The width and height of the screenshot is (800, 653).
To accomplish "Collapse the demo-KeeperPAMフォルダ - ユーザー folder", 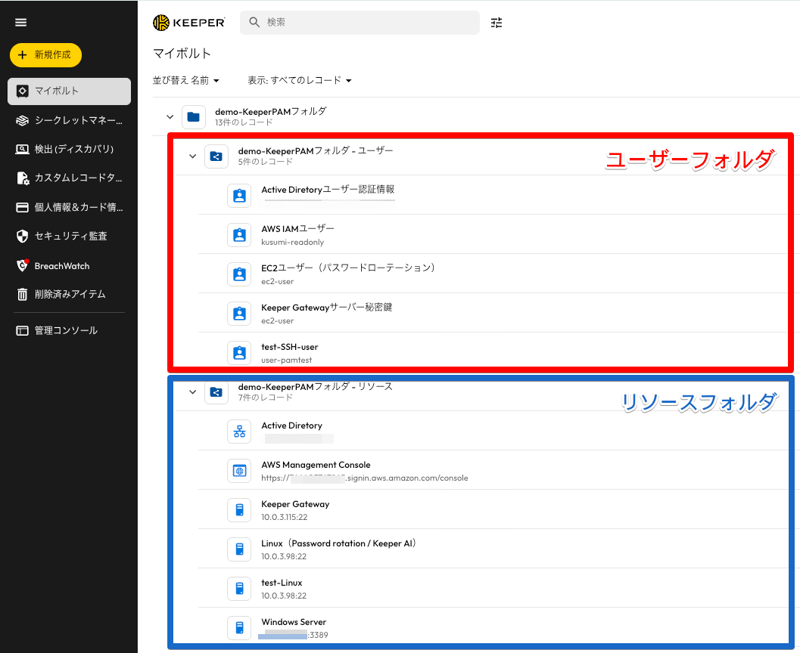I will pyautogui.click(x=193, y=156).
